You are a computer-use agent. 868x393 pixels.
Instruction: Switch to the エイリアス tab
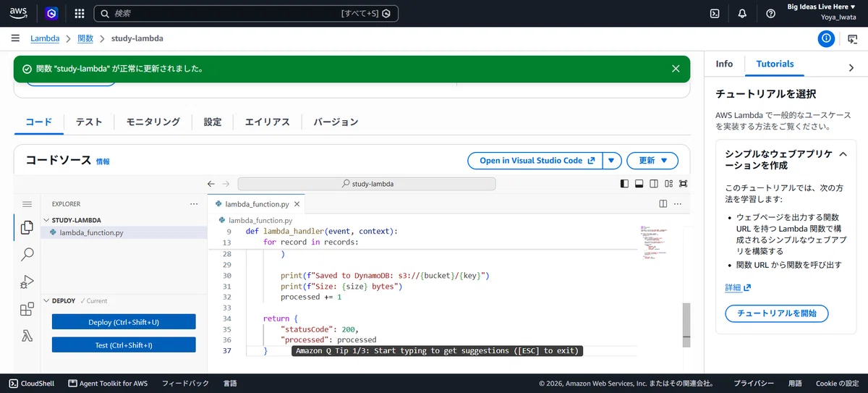pyautogui.click(x=268, y=122)
